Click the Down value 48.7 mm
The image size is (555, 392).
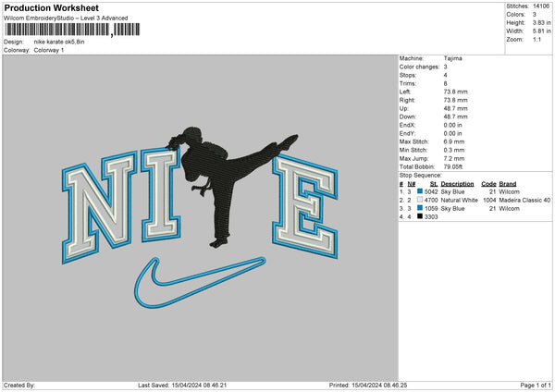pyautogui.click(x=455, y=116)
